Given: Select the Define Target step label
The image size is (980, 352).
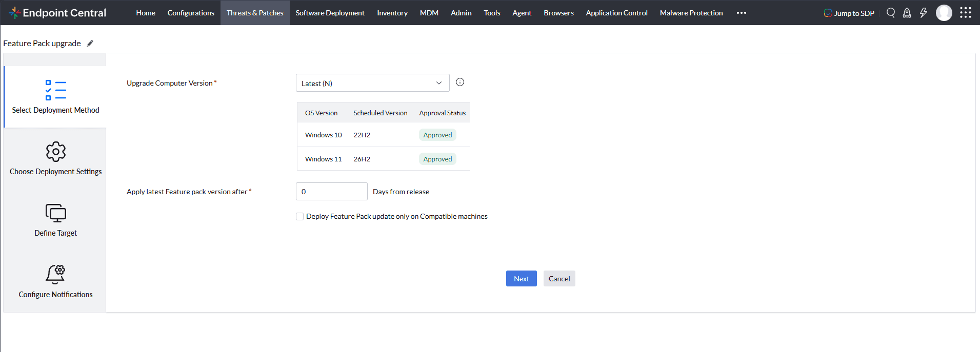Looking at the screenshot, I should click(x=55, y=233).
